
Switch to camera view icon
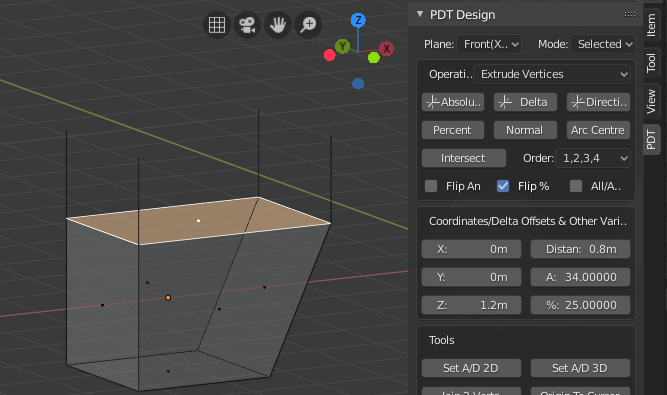247,25
